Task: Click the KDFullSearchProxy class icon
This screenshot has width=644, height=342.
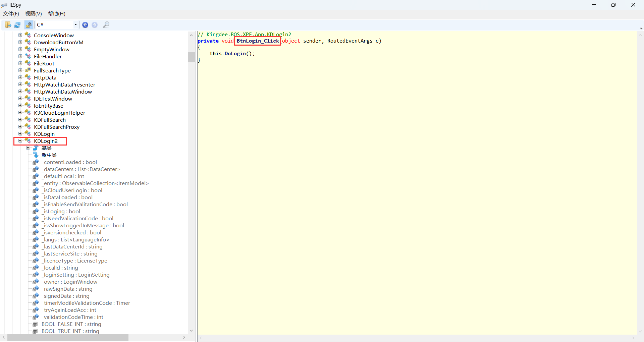Action: click(x=28, y=127)
